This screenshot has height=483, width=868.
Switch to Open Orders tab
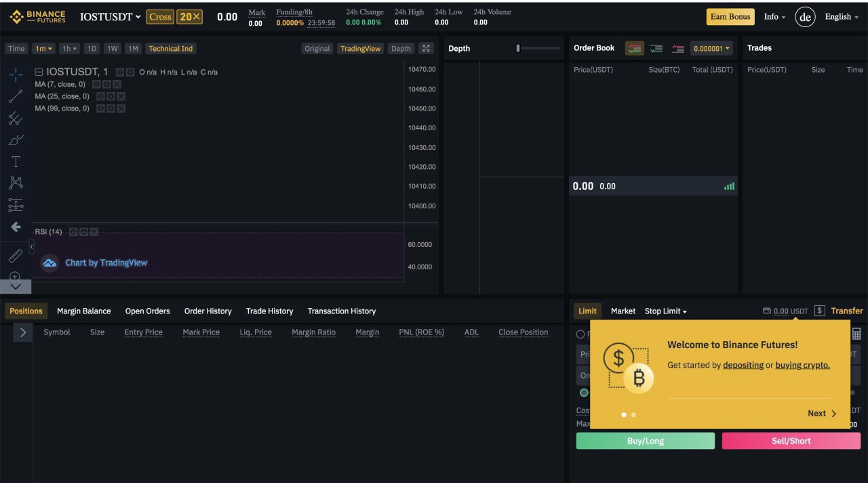coord(147,311)
